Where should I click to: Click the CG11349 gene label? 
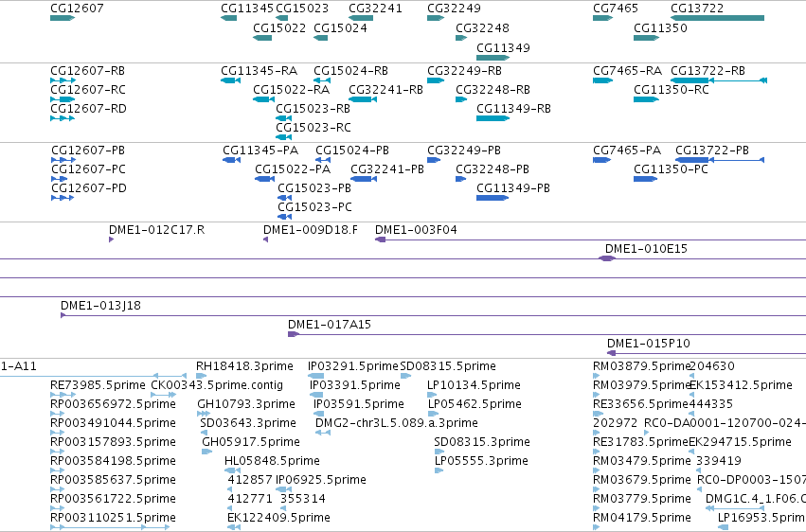pyautogui.click(x=503, y=47)
